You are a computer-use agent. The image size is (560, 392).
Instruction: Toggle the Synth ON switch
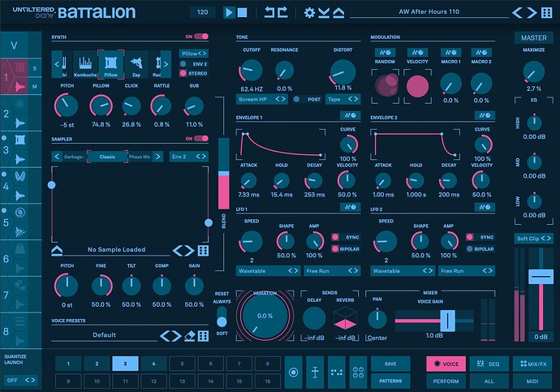tap(200, 37)
